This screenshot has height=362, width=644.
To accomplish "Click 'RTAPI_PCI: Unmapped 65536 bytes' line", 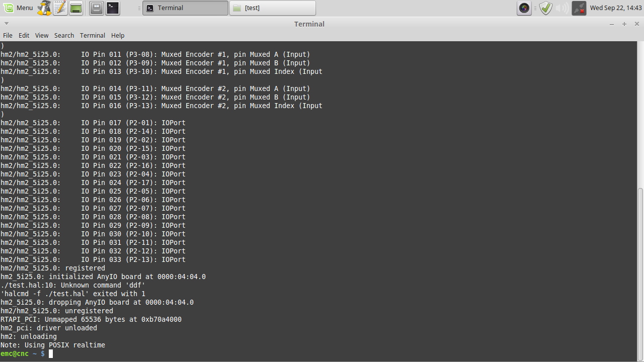I will [x=91, y=319].
